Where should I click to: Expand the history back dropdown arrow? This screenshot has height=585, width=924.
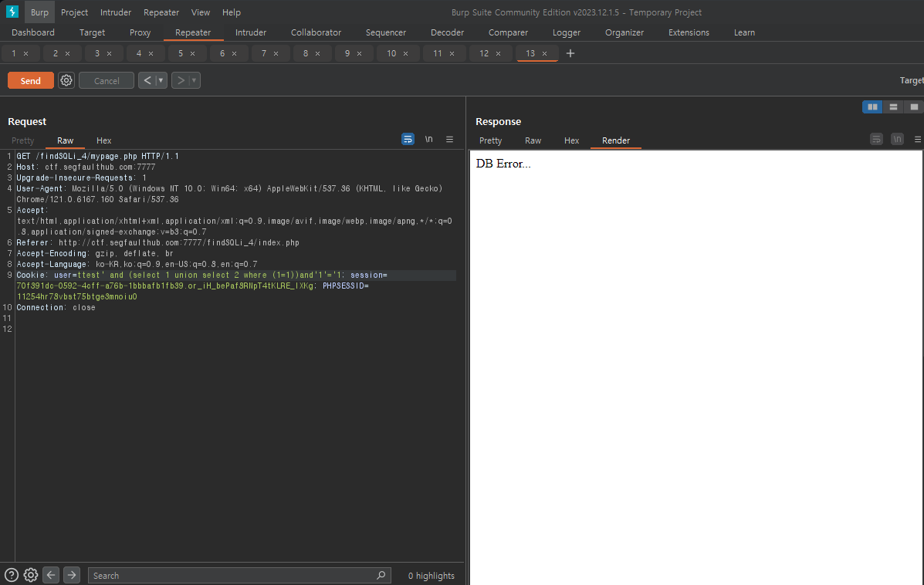pyautogui.click(x=161, y=80)
